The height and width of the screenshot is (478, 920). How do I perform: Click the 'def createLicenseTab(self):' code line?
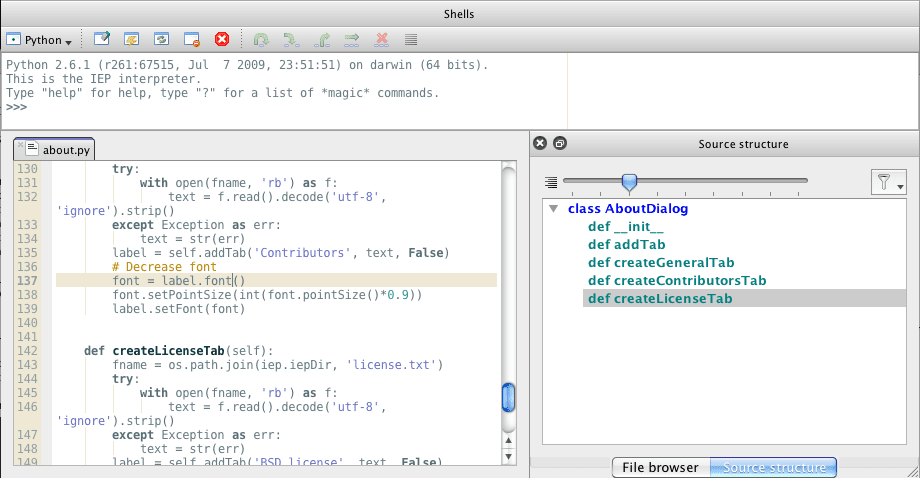178,351
